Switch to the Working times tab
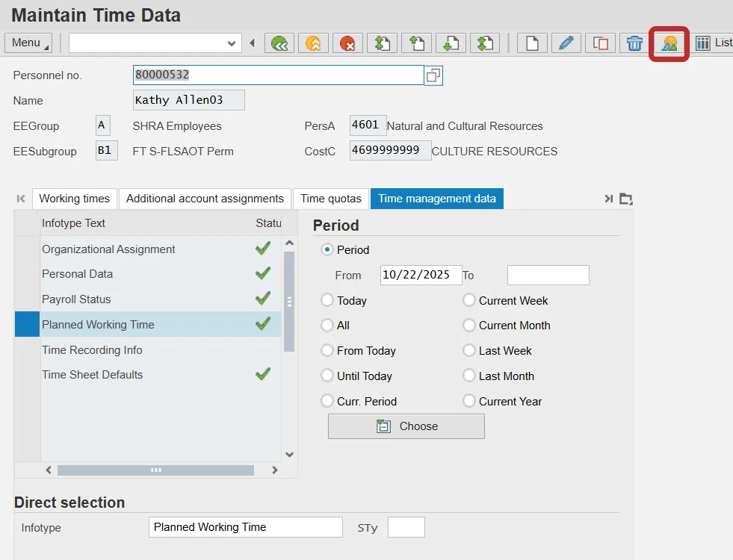Viewport: 733px width, 560px height. (x=74, y=199)
